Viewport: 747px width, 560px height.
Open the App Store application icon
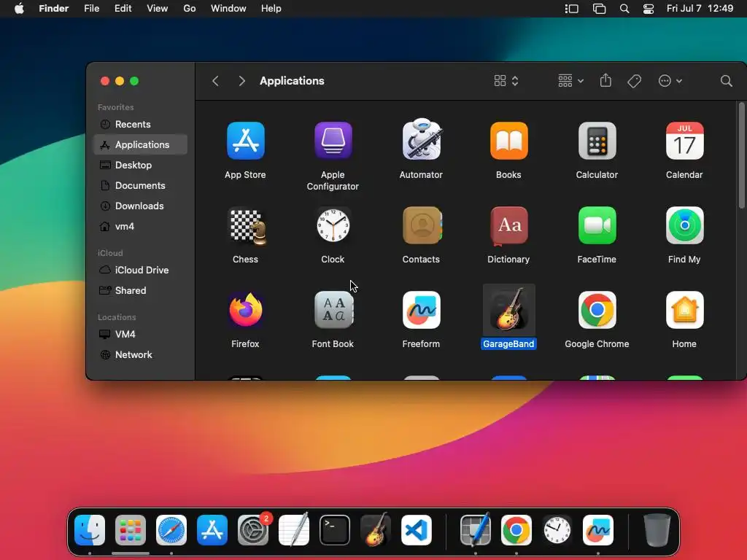click(x=245, y=141)
